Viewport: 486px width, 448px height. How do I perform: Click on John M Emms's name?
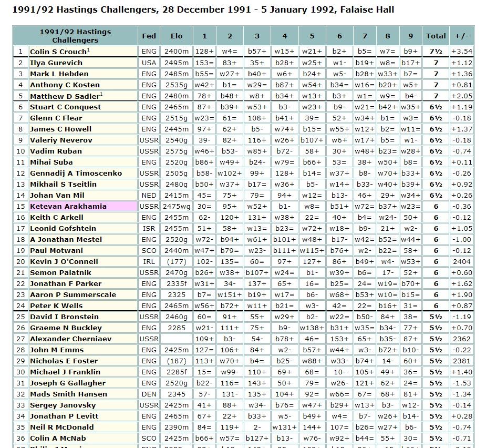point(57,350)
